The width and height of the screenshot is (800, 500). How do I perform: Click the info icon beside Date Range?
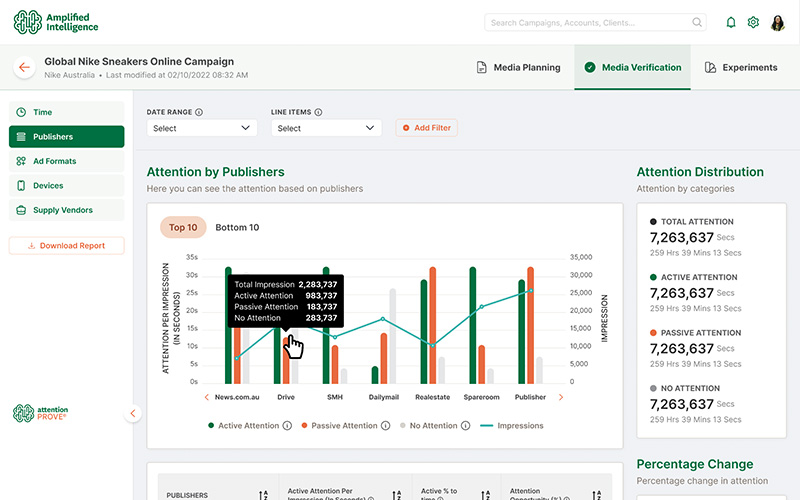pos(199,112)
